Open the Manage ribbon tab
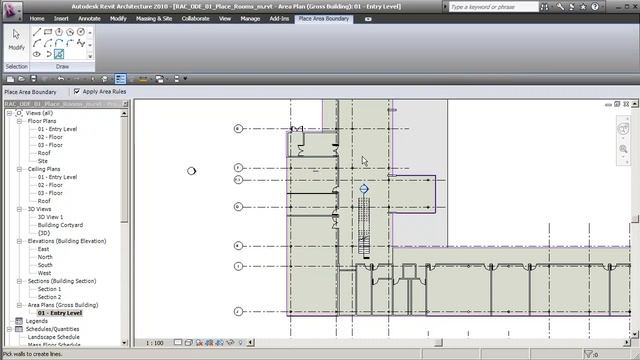This screenshot has height=360, width=640. click(x=250, y=19)
